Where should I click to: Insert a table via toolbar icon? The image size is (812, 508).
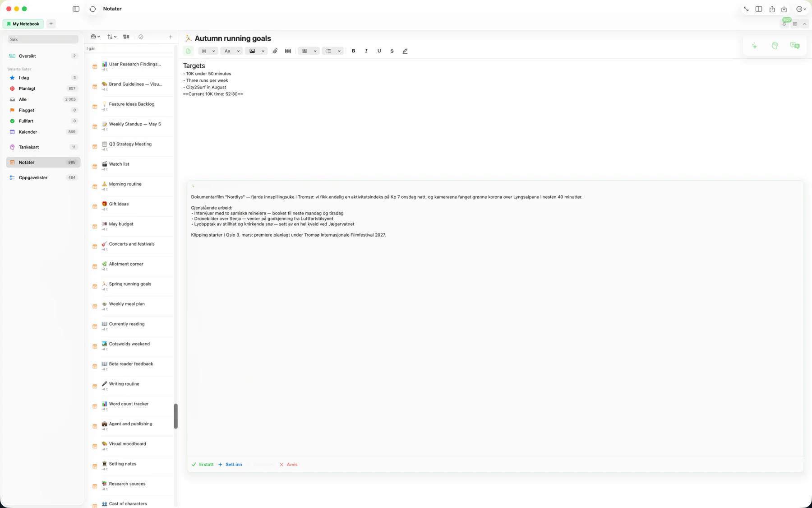288,51
